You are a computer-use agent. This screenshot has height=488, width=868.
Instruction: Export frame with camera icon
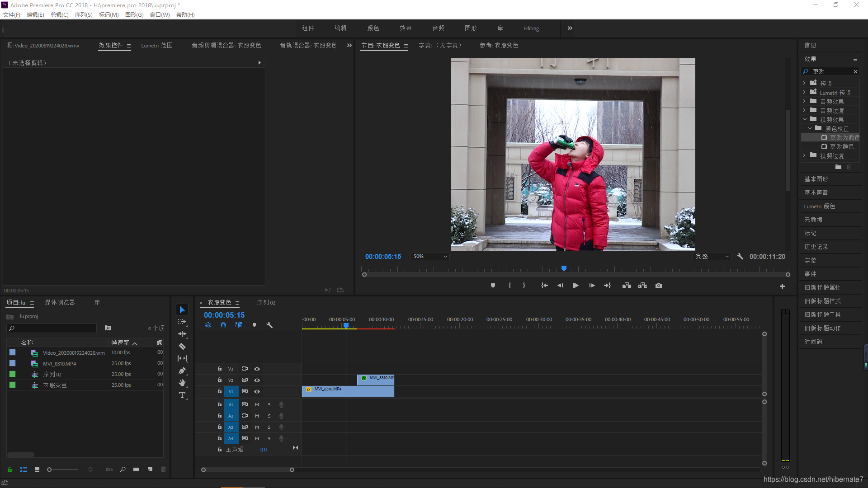point(659,286)
